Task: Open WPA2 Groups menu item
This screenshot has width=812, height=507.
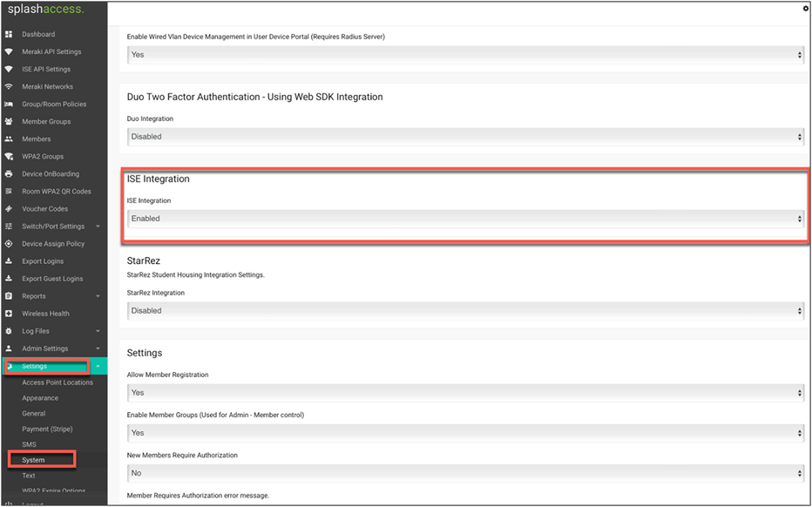Action: point(43,157)
